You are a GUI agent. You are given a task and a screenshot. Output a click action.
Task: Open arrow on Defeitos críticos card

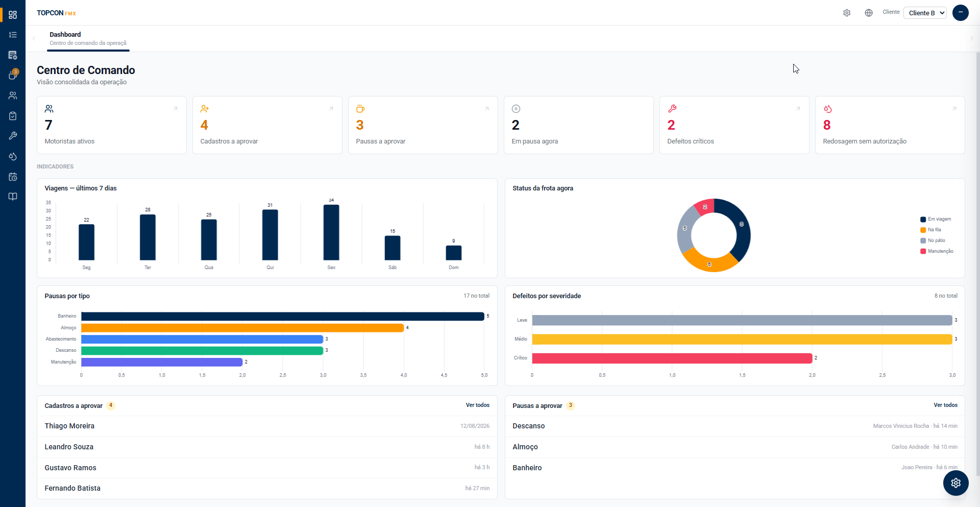tap(798, 109)
